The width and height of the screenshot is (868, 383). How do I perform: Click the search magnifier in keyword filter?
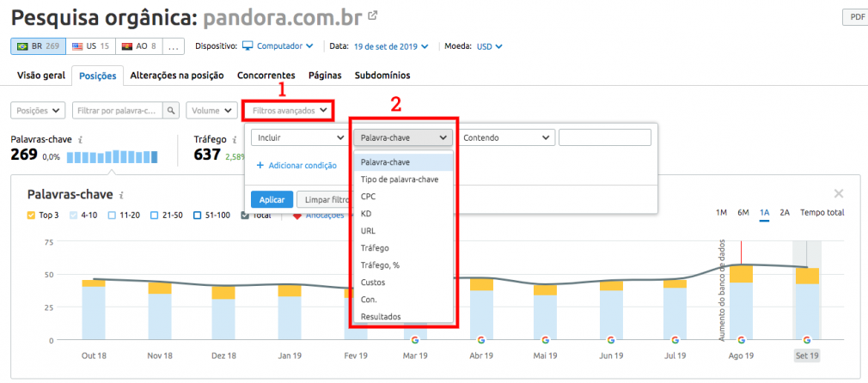pyautogui.click(x=172, y=111)
